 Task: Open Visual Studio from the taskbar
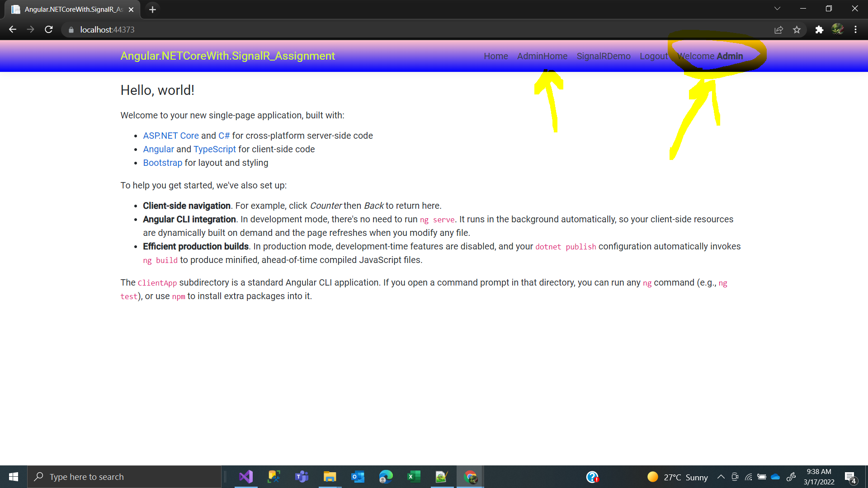tap(246, 477)
